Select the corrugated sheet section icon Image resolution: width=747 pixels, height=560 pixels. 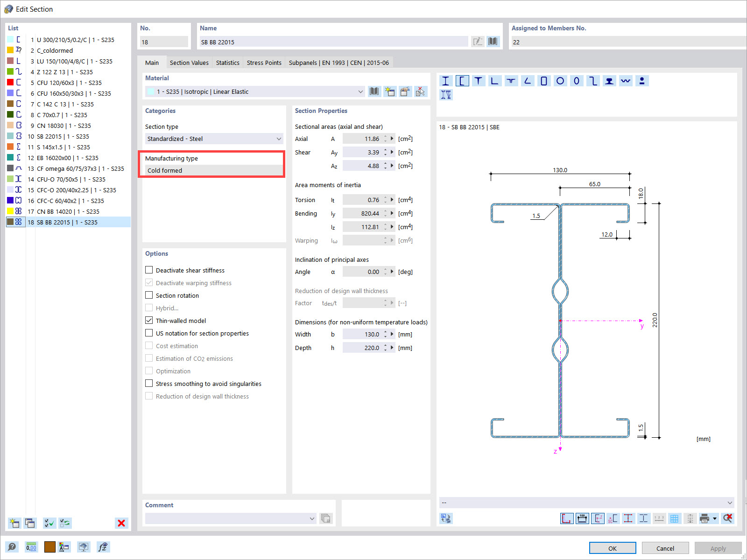pyautogui.click(x=626, y=81)
